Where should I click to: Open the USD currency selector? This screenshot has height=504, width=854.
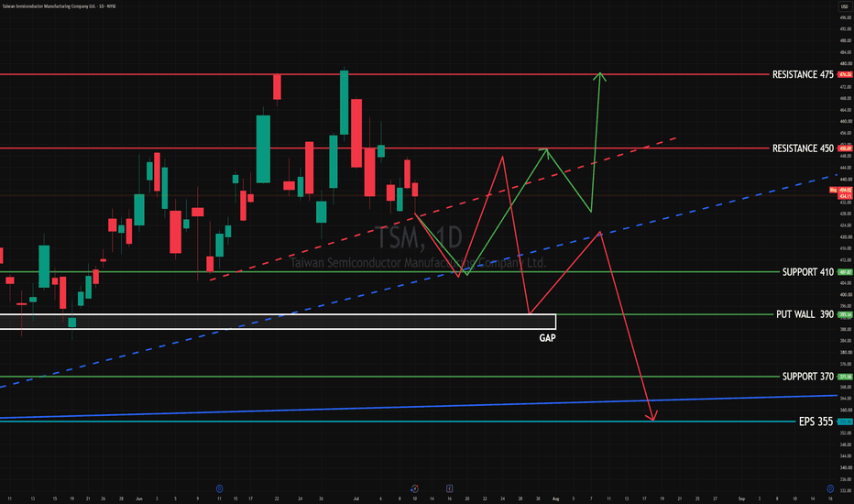coord(845,6)
